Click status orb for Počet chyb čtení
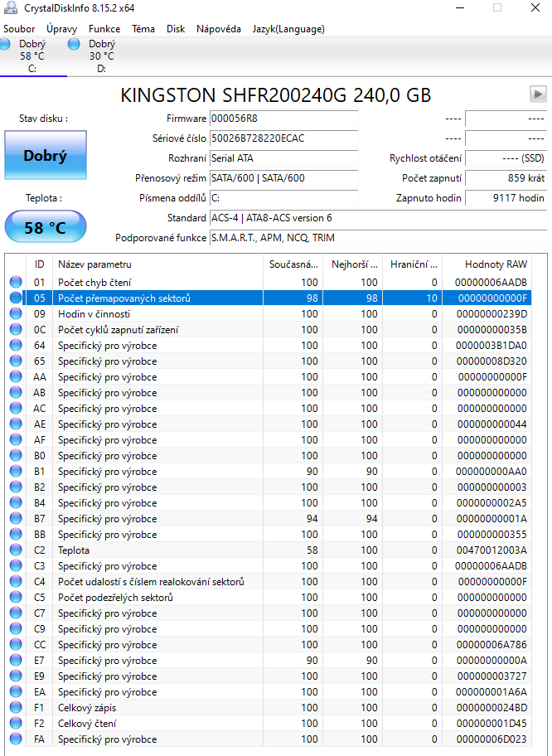552x756 pixels. (x=16, y=282)
